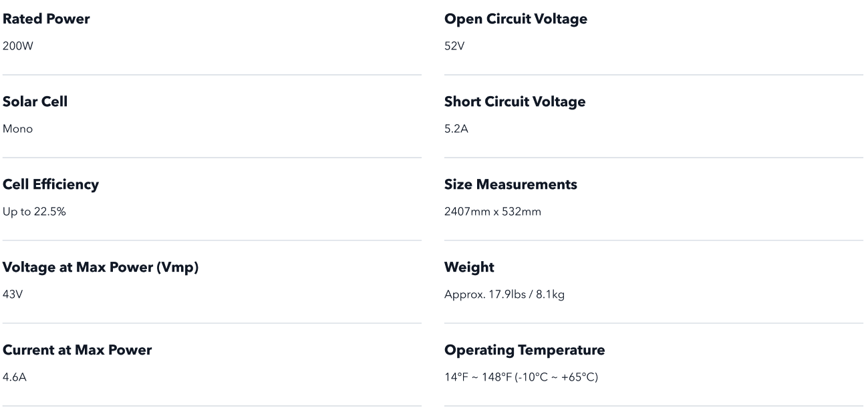Click the Short Circuit Voltage heading

pos(515,102)
